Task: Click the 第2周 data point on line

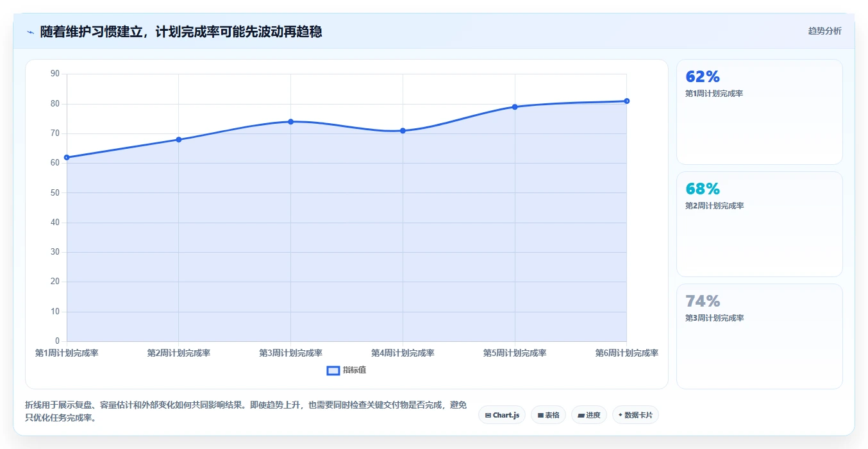Action: 179,139
